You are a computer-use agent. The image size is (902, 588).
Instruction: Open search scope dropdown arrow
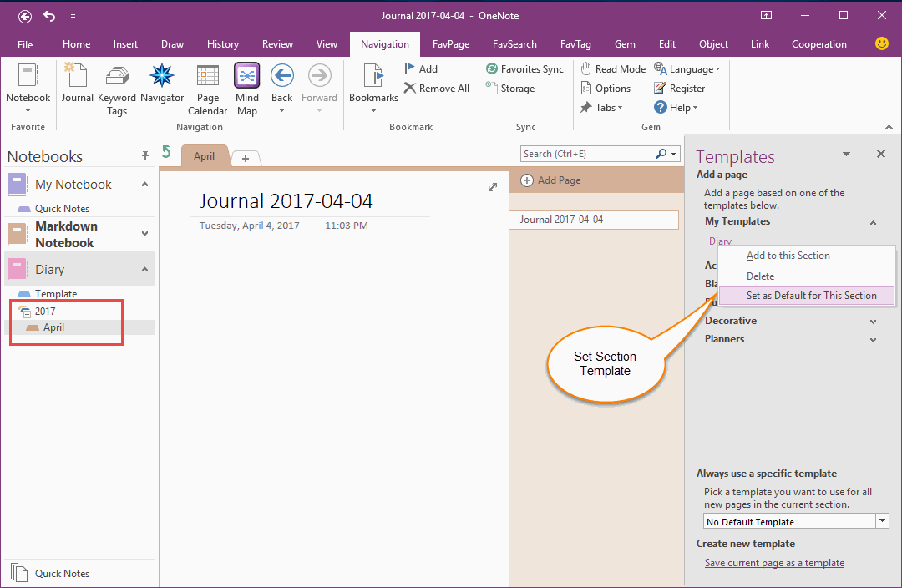click(674, 154)
